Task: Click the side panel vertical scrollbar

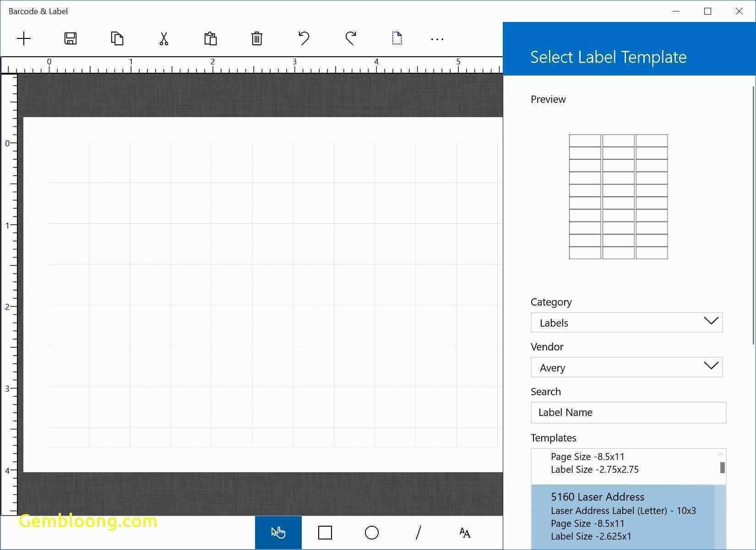Action: point(754,215)
